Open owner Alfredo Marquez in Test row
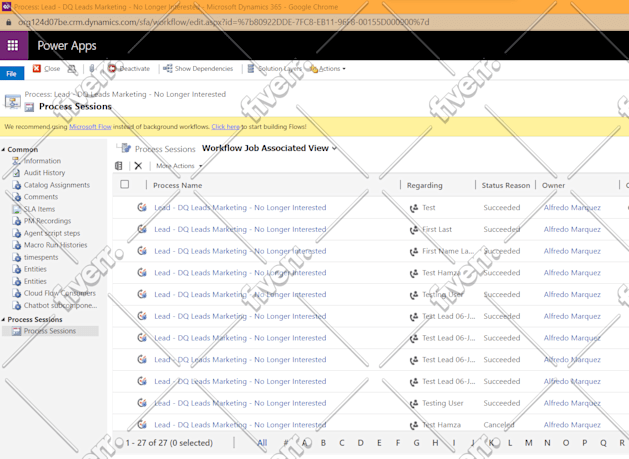The height and width of the screenshot is (459, 629). tap(572, 207)
